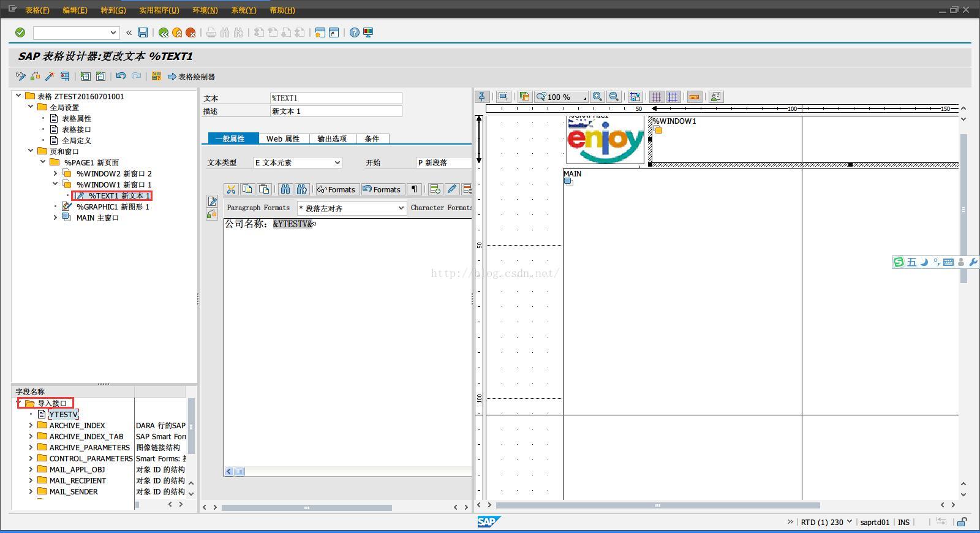Open the 编辑(E) menu
This screenshot has width=980, height=533.
(75, 10)
